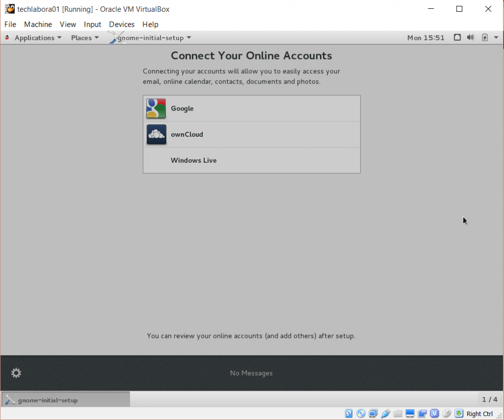Click the hard disk activity status icon

pyautogui.click(x=348, y=414)
